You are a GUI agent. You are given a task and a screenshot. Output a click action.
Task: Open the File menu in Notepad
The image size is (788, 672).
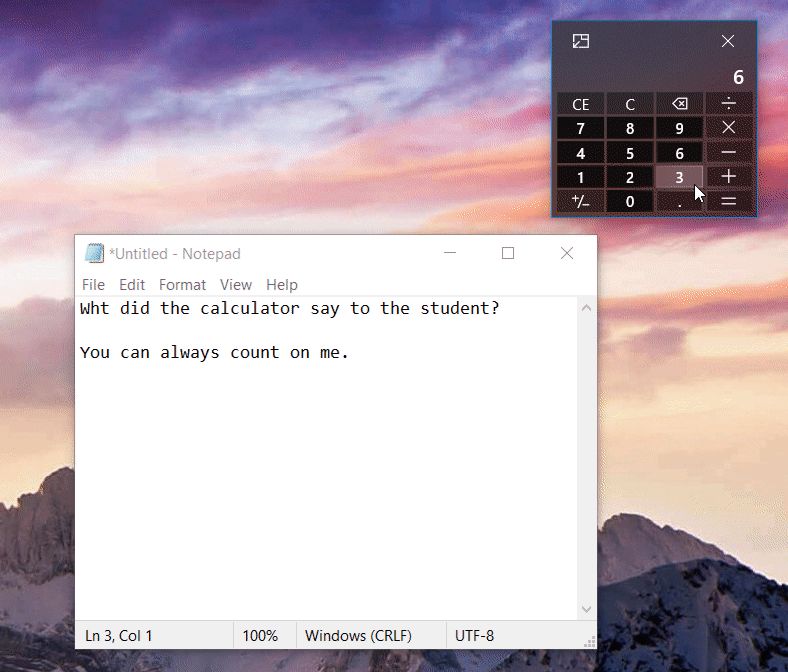click(x=93, y=285)
